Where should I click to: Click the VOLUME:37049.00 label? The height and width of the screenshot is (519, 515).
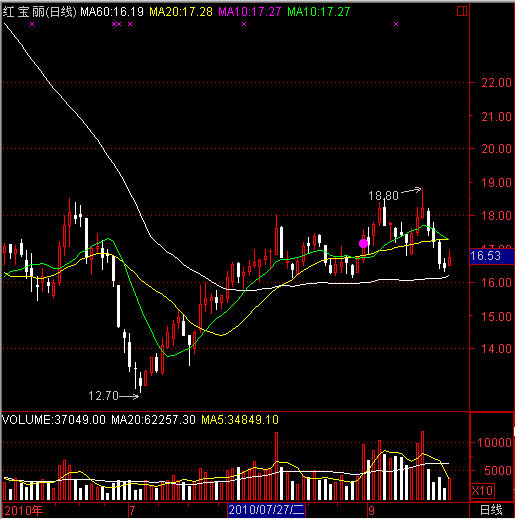click(x=54, y=419)
